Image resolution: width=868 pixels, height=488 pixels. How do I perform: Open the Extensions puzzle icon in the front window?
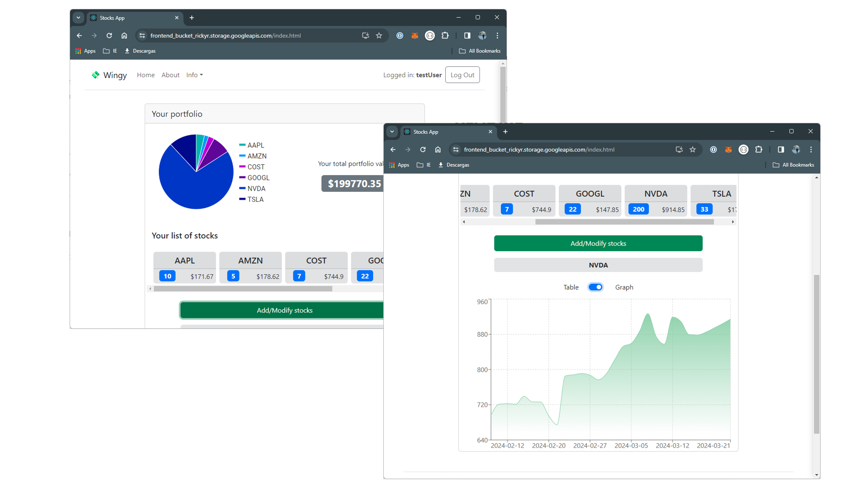click(759, 149)
